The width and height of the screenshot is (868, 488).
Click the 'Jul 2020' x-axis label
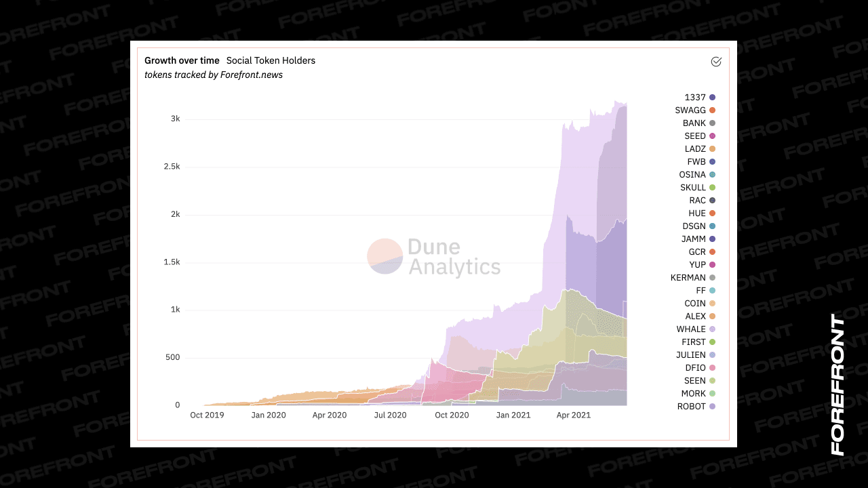[x=390, y=415]
